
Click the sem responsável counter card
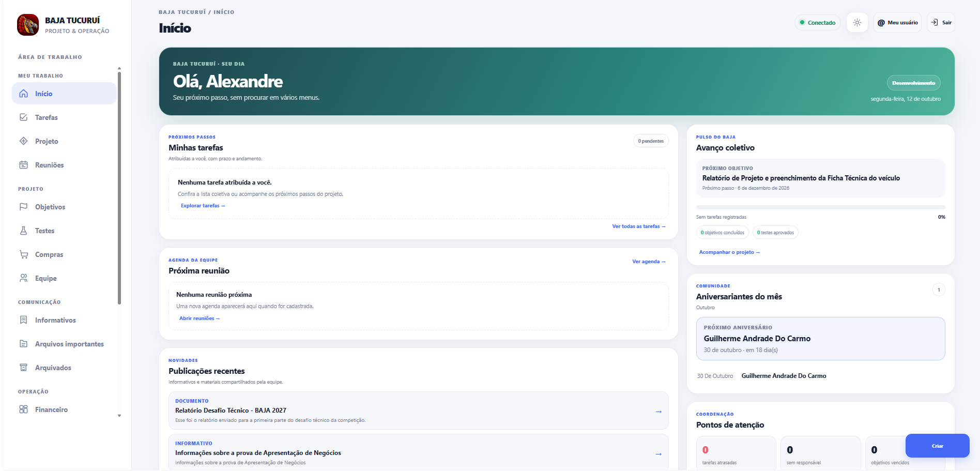pos(820,454)
